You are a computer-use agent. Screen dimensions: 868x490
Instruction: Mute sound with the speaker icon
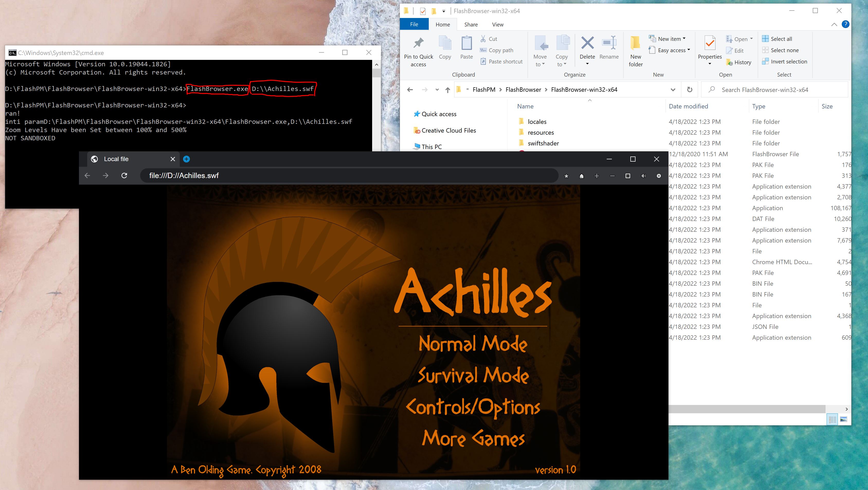tap(643, 176)
